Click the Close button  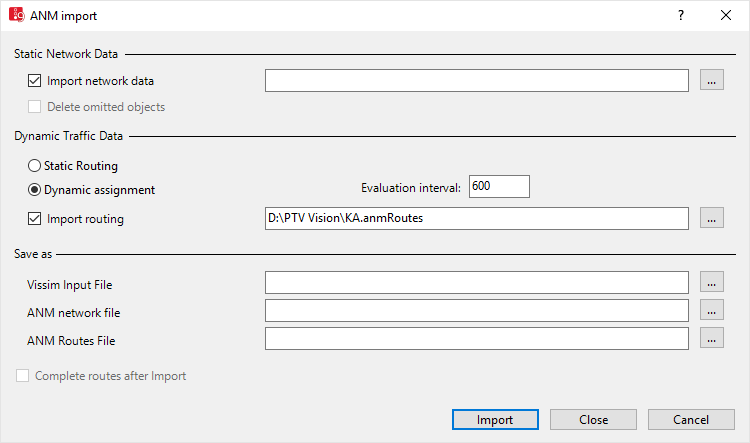click(593, 420)
